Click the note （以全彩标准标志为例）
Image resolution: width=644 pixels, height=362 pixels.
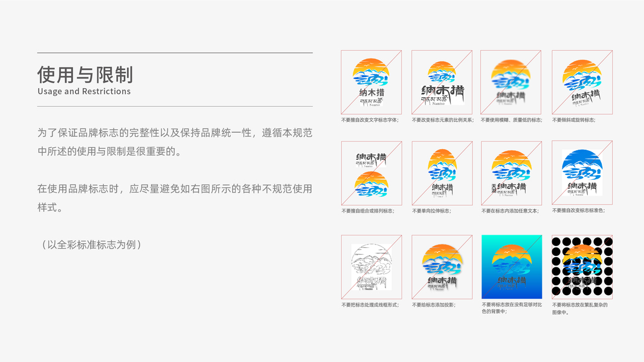click(x=91, y=245)
